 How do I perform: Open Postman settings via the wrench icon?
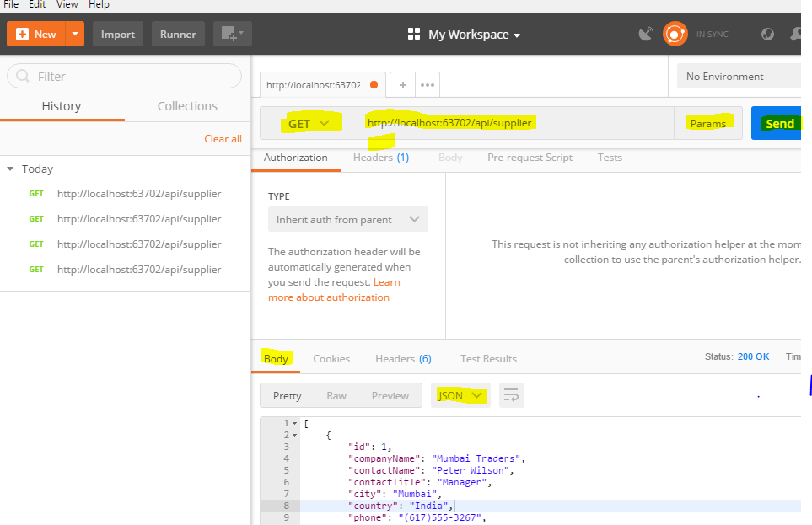pyautogui.click(x=797, y=34)
